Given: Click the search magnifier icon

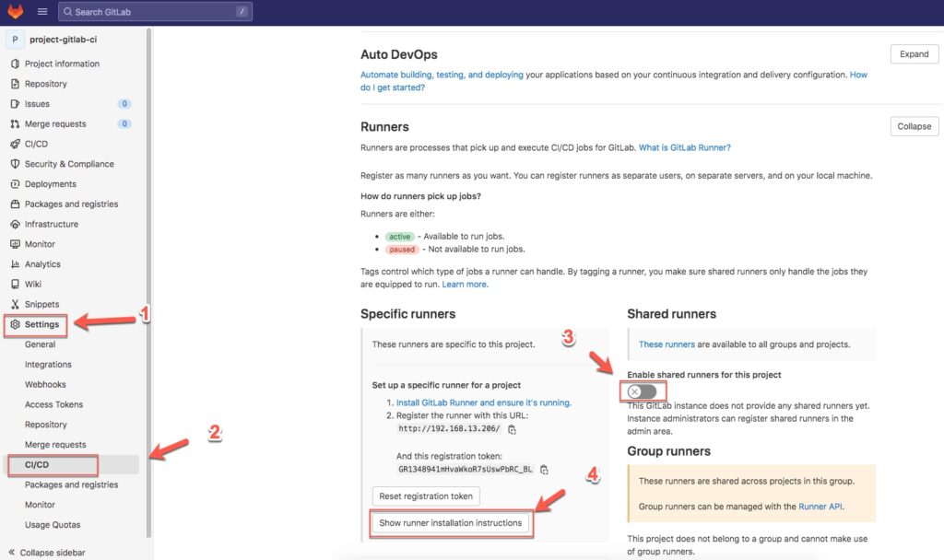Looking at the screenshot, I should click(x=67, y=11).
